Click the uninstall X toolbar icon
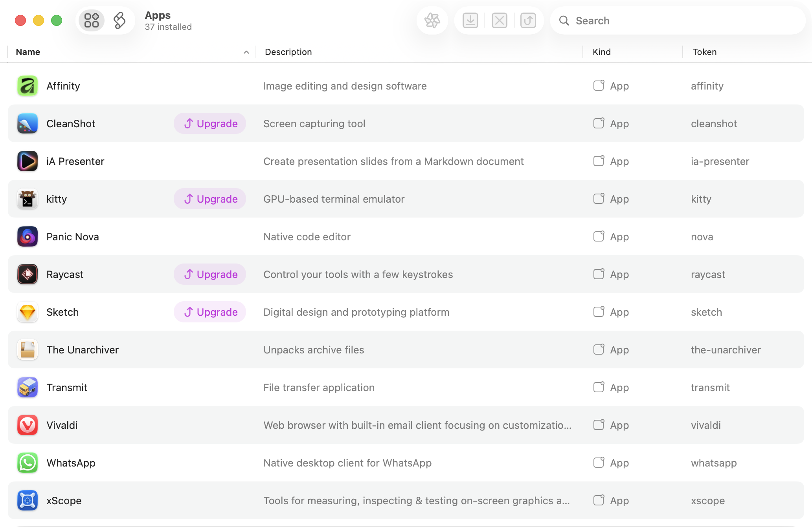This screenshot has width=812, height=527. click(499, 20)
